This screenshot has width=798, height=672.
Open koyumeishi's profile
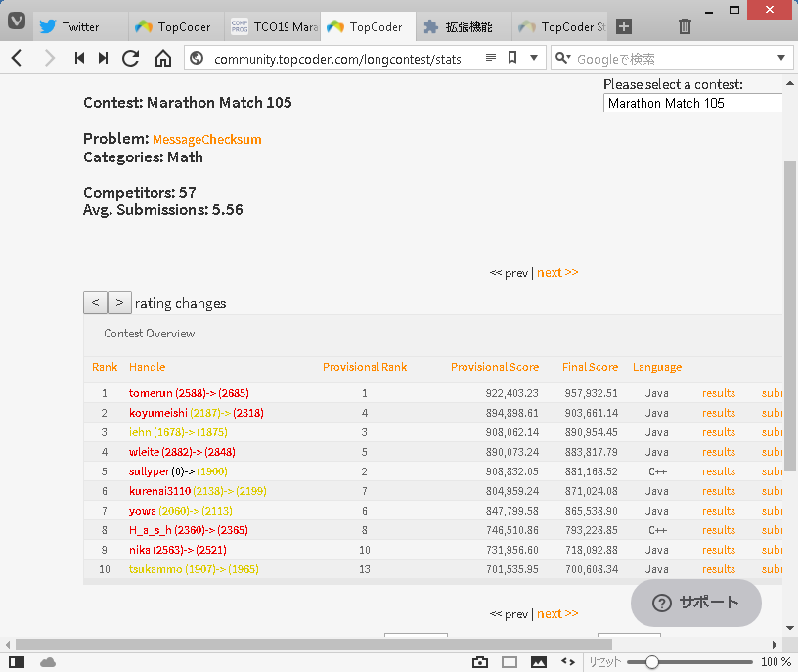pos(157,413)
